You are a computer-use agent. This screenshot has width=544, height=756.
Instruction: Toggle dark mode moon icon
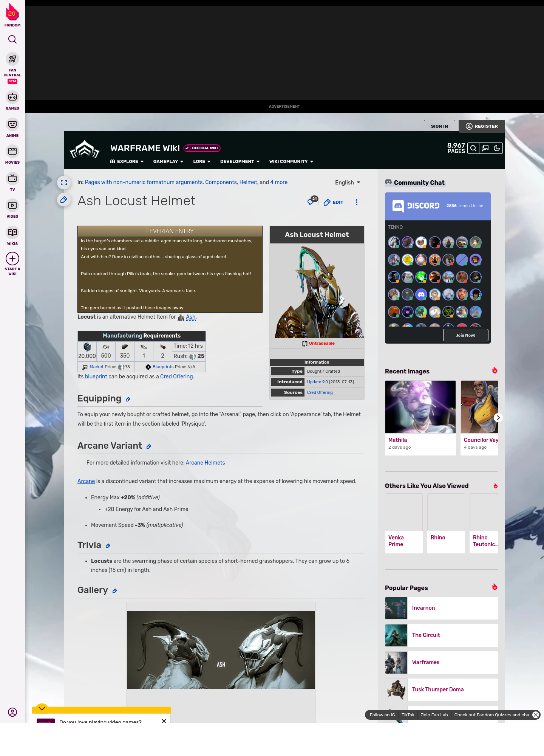pyautogui.click(x=497, y=148)
